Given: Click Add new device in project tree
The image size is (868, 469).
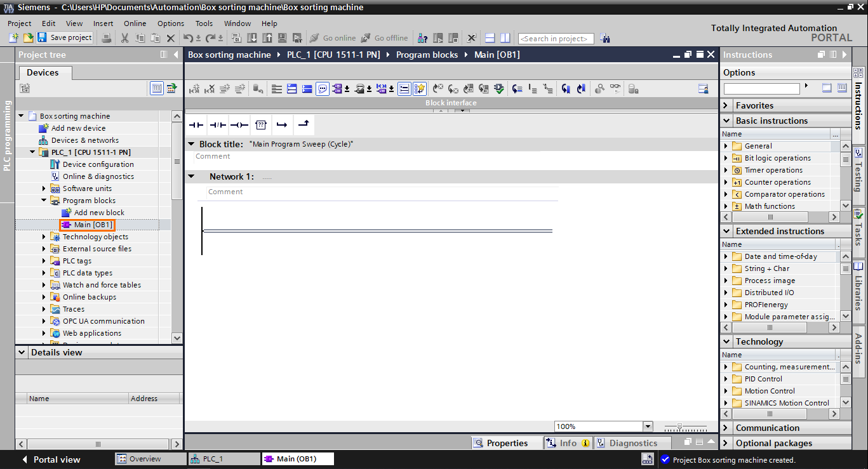Looking at the screenshot, I should pos(78,128).
